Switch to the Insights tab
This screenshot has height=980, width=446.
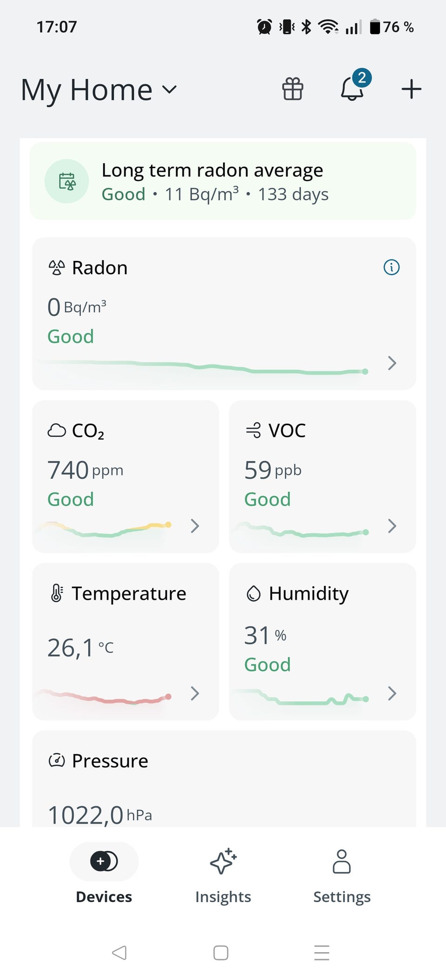point(223,874)
